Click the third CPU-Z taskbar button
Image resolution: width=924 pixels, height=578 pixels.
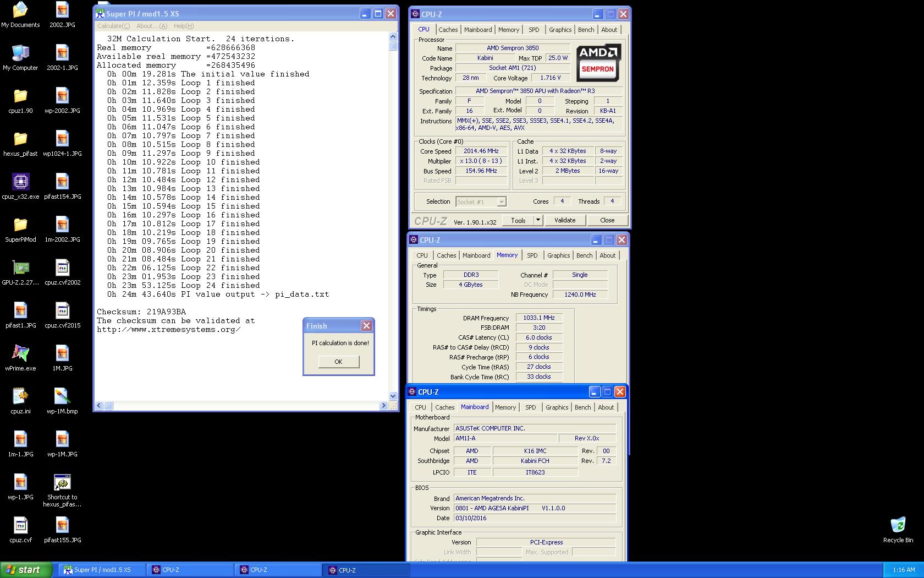click(x=367, y=570)
